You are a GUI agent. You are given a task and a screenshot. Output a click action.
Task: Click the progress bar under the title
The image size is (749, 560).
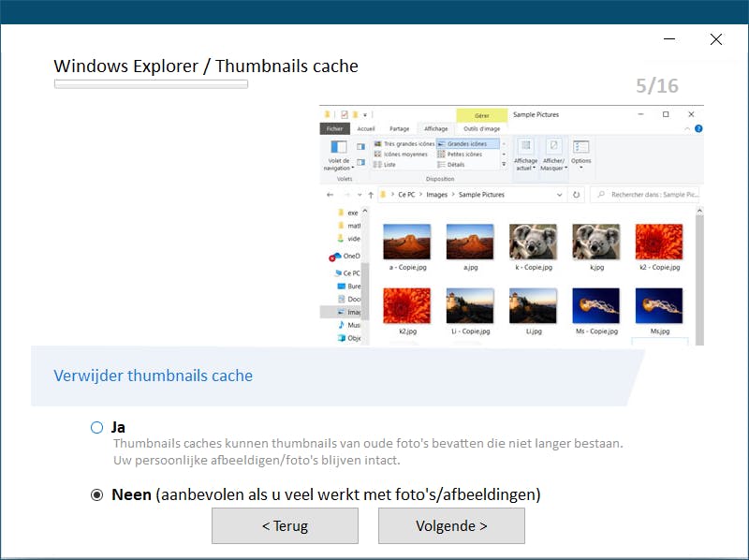pos(151,84)
